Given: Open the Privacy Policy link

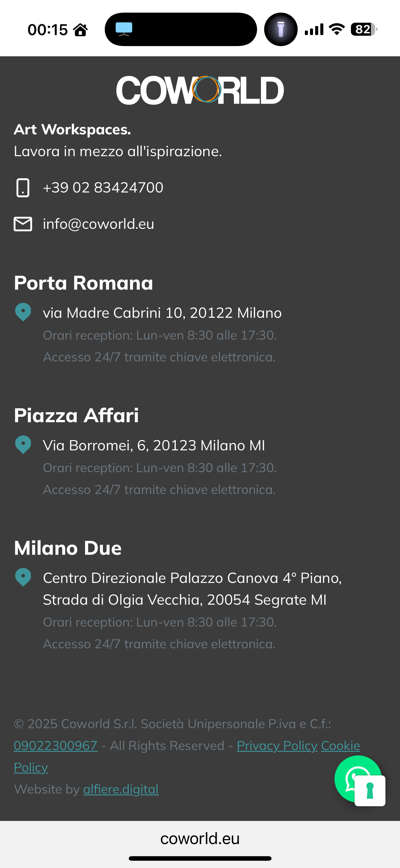Looking at the screenshot, I should click(x=277, y=746).
